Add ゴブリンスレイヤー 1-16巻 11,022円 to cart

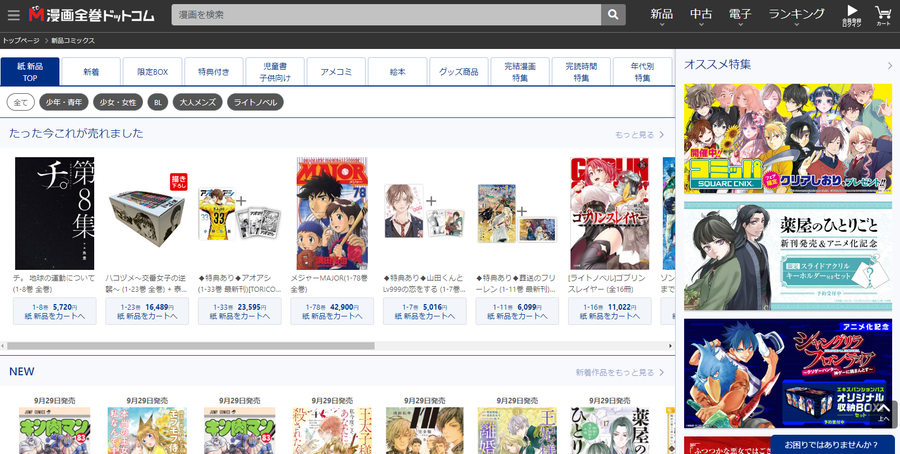point(610,311)
